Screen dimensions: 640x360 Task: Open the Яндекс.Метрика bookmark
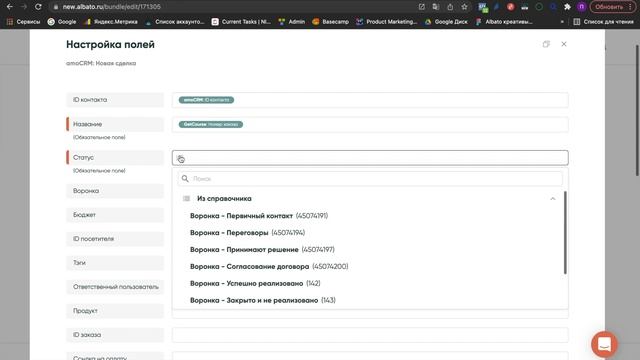[111, 22]
